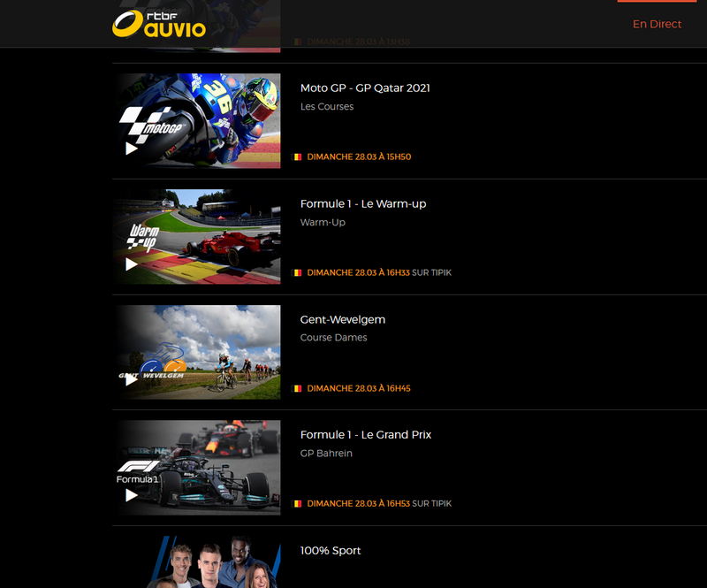The image size is (707, 588).
Task: Play the Gent-Wevelgem Course Dames video
Action: [x=131, y=379]
